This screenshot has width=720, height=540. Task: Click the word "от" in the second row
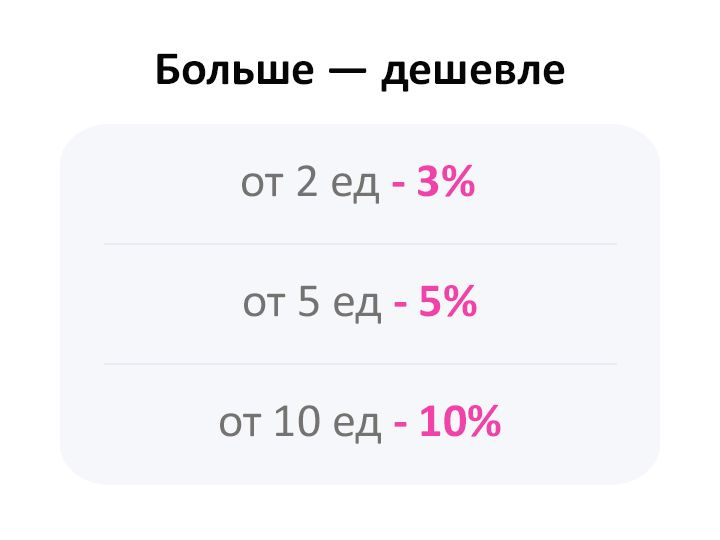262,305
